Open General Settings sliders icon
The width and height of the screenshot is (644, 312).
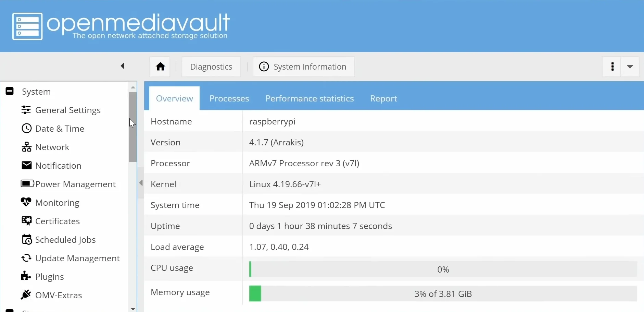pos(26,110)
